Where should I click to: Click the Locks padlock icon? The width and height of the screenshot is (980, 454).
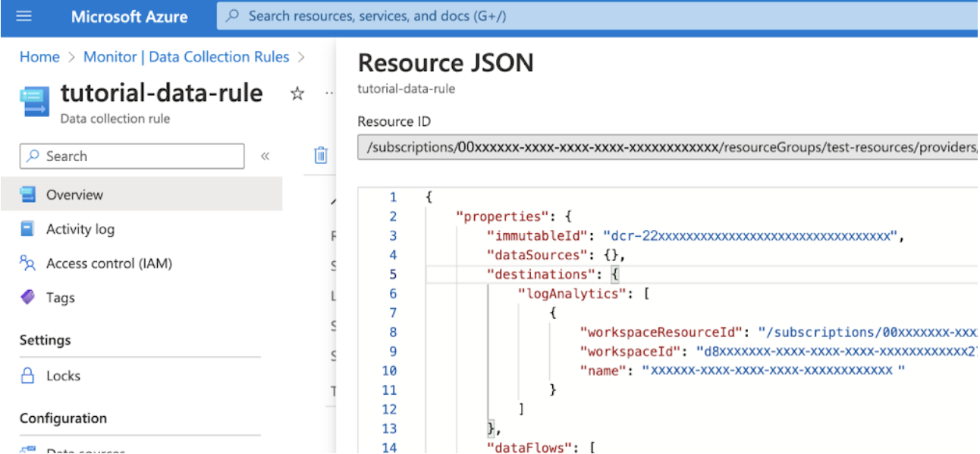(28, 376)
